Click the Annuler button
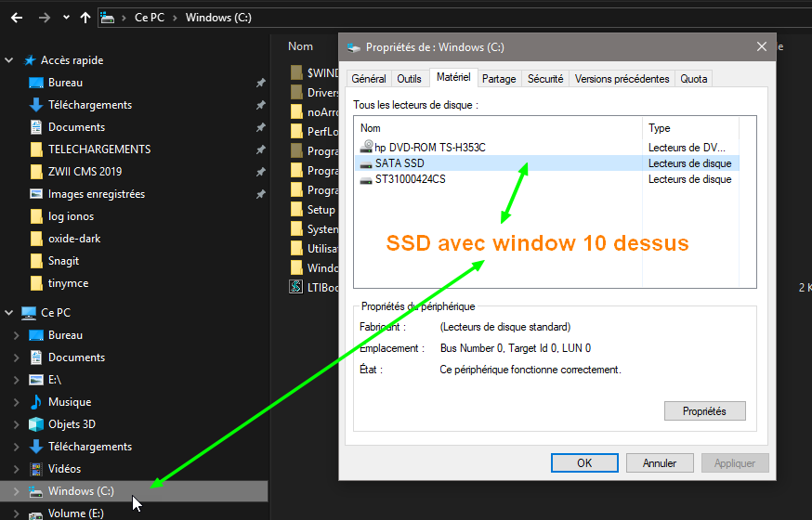812x520 pixels. [x=659, y=462]
